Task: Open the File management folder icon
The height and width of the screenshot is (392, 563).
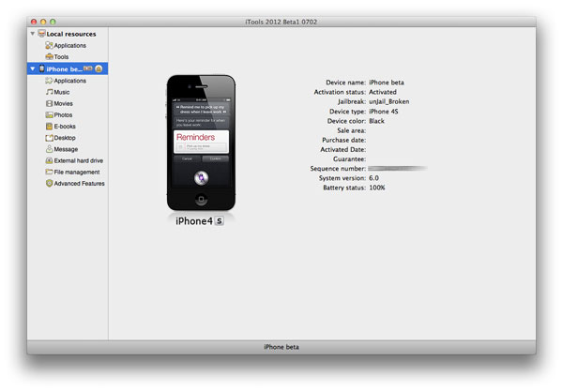Action: click(x=49, y=172)
